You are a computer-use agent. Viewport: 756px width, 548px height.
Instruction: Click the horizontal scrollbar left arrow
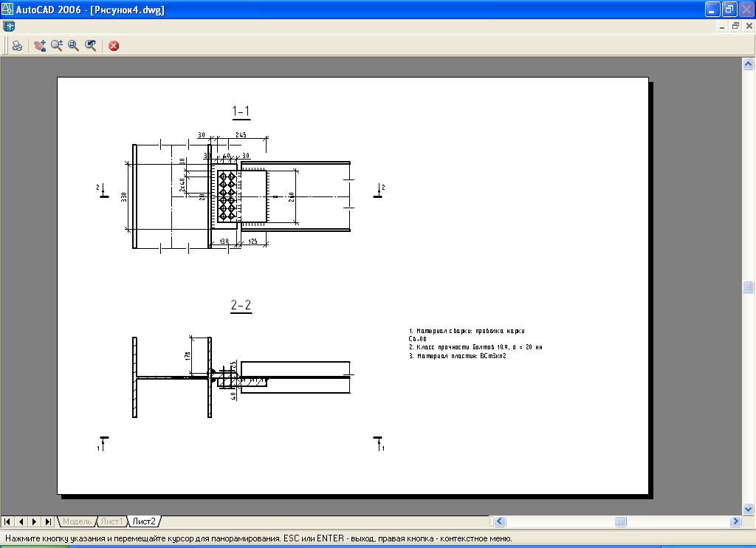(x=501, y=521)
